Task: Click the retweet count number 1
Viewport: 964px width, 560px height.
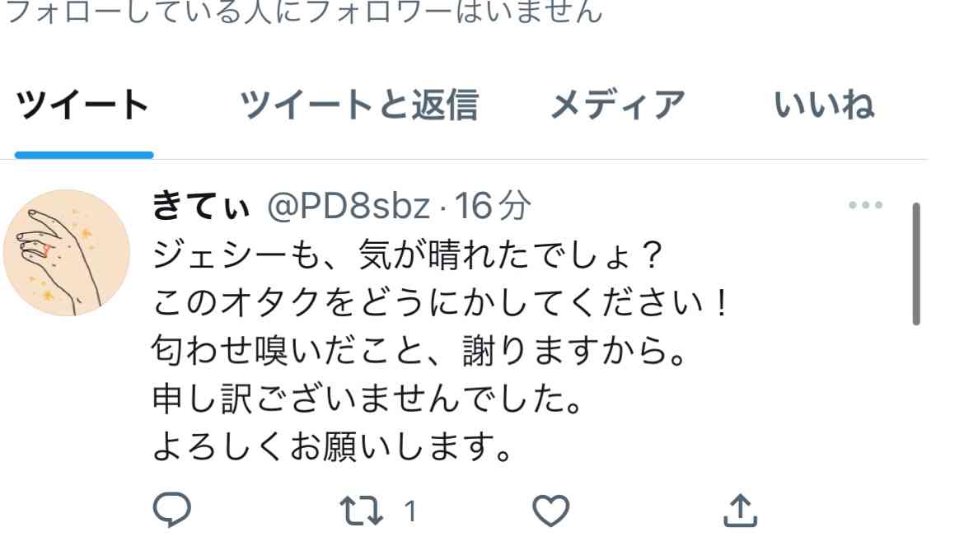Action: point(410,511)
